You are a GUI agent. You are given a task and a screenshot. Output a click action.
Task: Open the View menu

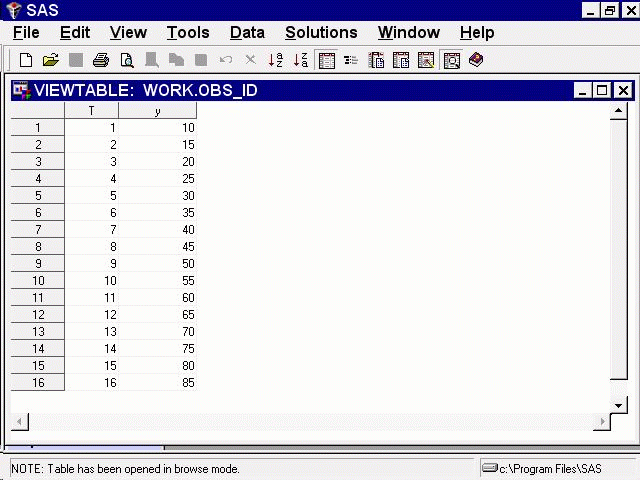[128, 33]
